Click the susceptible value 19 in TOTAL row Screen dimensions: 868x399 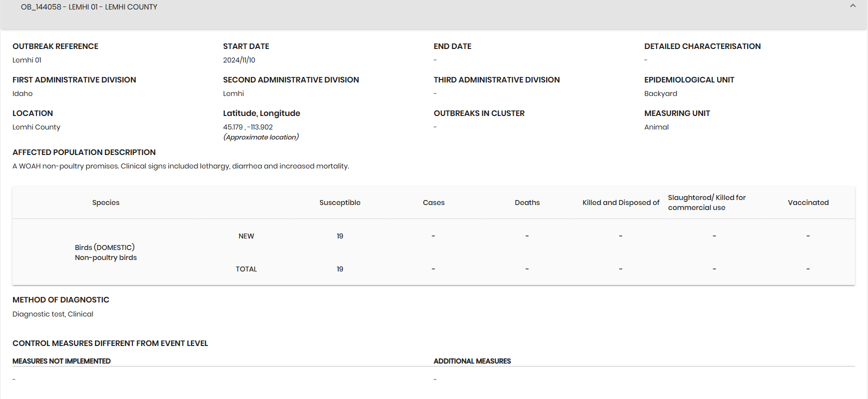(340, 269)
